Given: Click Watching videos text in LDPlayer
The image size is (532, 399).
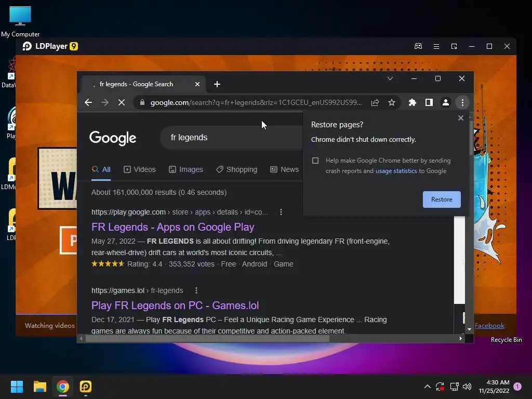Looking at the screenshot, I should [49, 325].
